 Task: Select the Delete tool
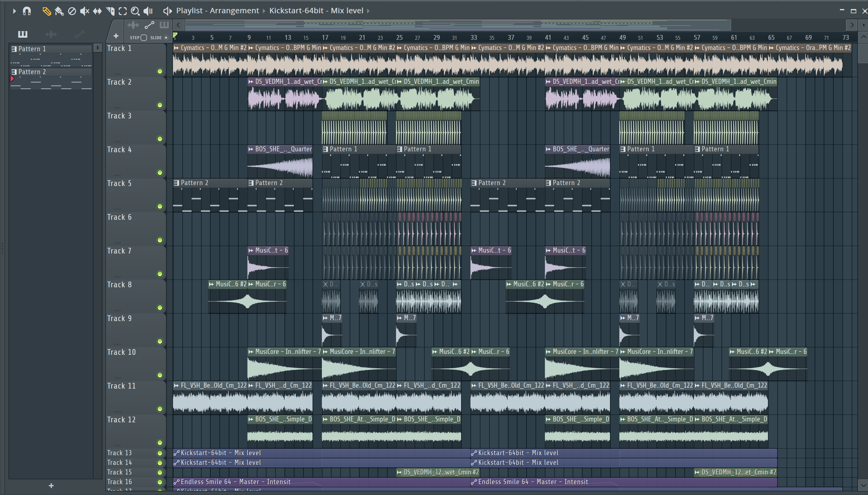pos(72,11)
